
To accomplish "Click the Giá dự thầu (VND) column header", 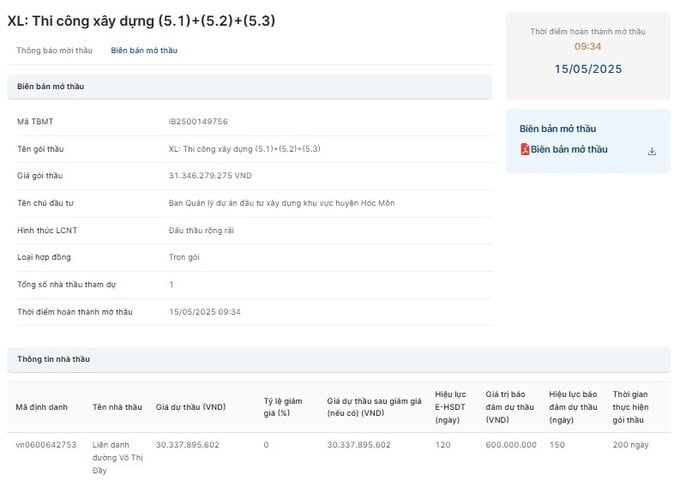I will [191, 407].
